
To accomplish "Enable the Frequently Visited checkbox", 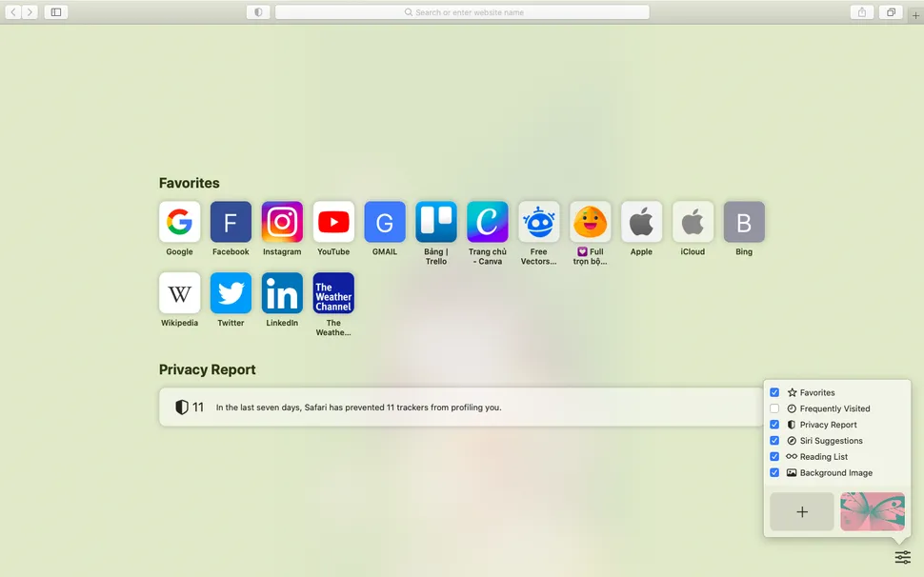I will pyautogui.click(x=774, y=408).
